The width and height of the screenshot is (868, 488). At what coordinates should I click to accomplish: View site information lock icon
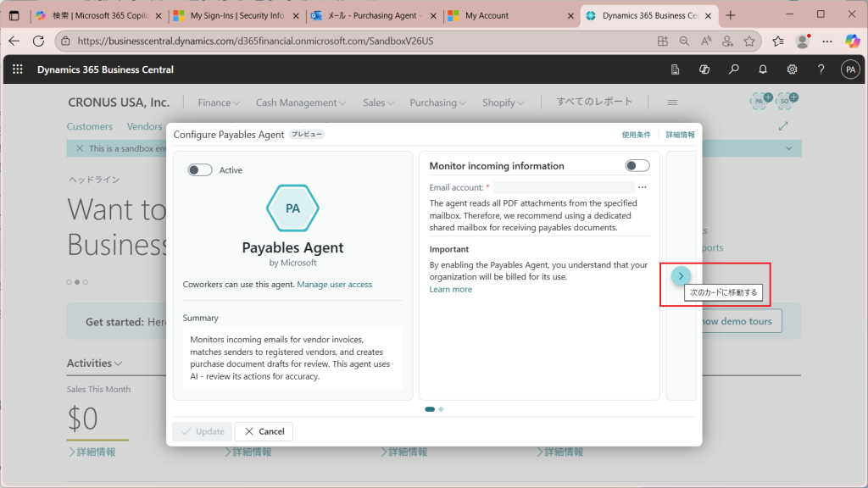65,41
